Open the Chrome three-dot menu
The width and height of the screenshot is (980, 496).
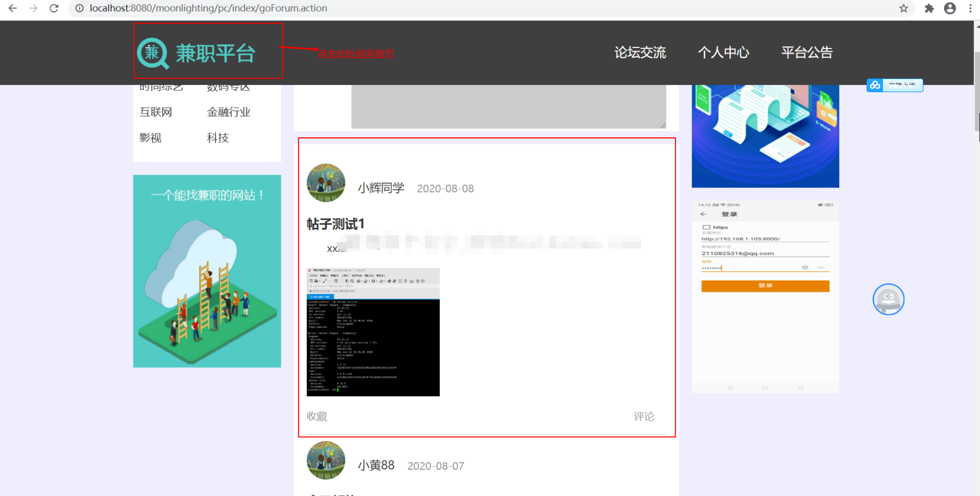pos(970,8)
